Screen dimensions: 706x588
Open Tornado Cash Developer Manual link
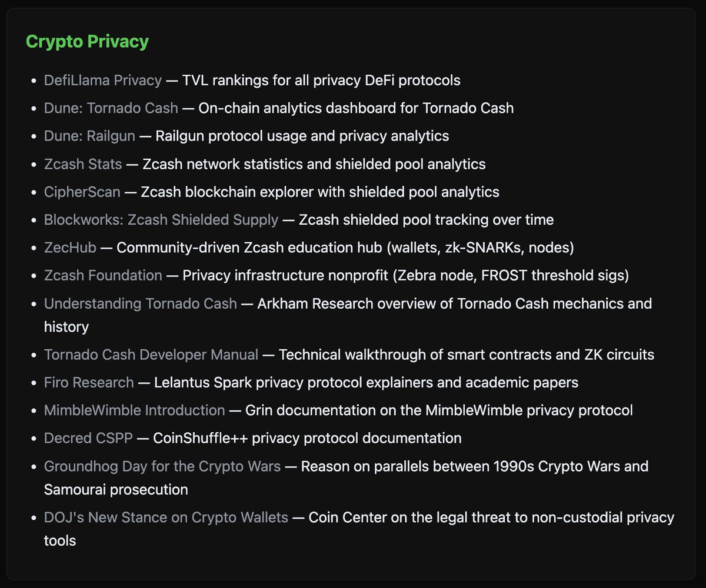pos(151,355)
